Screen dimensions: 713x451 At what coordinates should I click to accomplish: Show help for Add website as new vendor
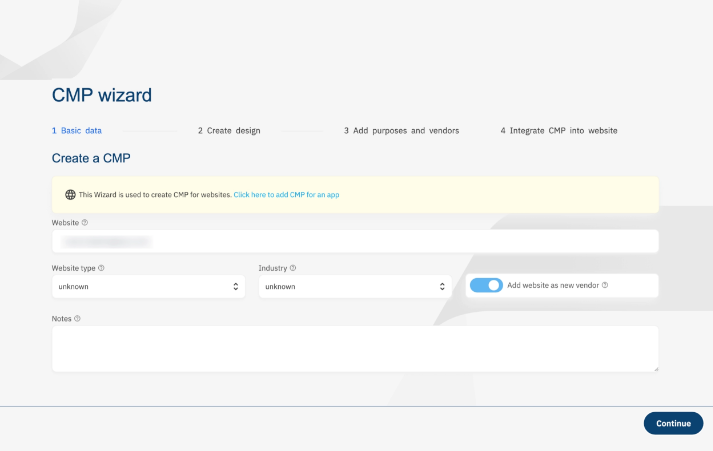605,286
